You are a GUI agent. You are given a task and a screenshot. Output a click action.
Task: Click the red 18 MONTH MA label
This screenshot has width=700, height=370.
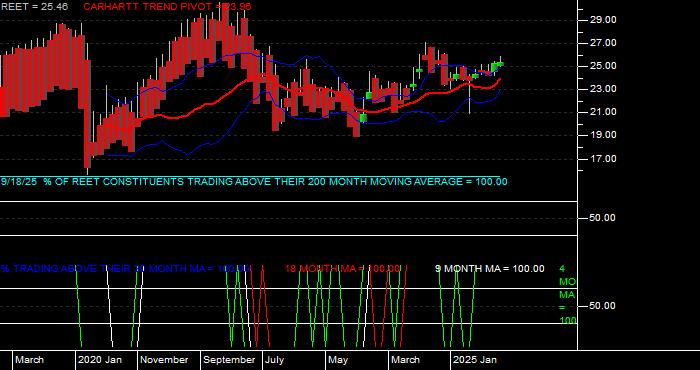click(343, 269)
